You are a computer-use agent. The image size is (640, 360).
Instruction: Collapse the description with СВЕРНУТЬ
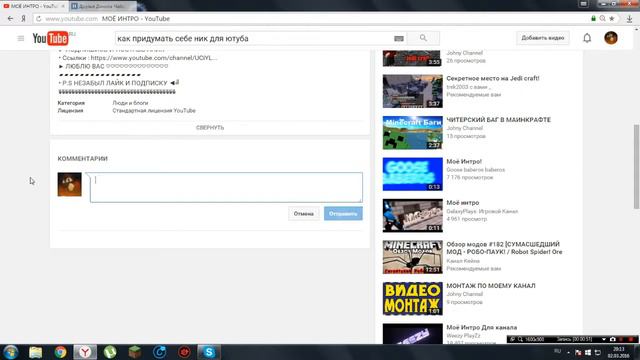click(210, 128)
